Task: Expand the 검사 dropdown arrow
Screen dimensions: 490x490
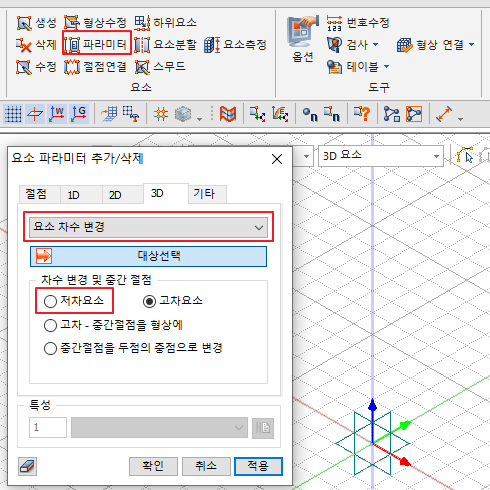Action: tap(376, 44)
